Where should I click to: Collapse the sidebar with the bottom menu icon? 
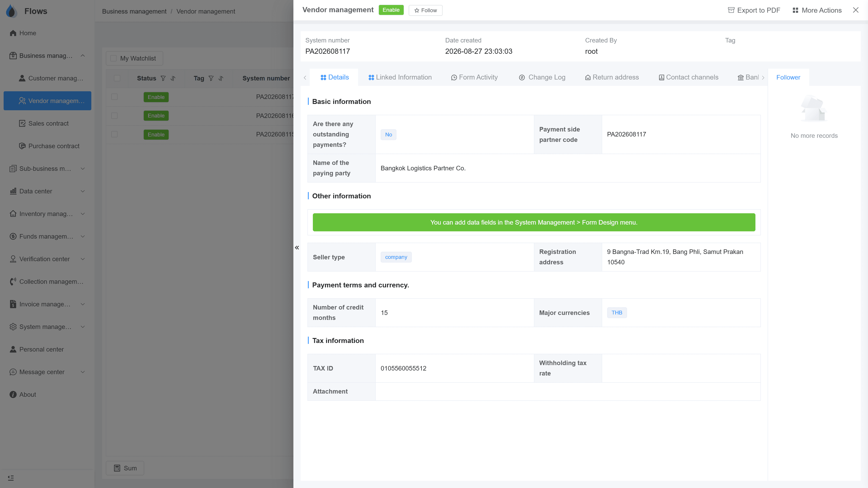(x=11, y=478)
